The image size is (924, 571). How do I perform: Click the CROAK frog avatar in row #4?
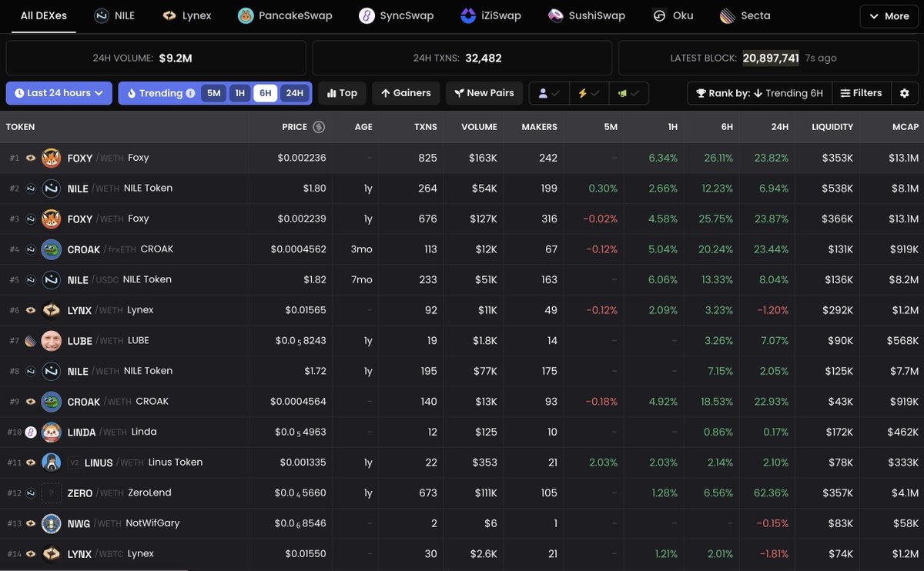click(52, 249)
